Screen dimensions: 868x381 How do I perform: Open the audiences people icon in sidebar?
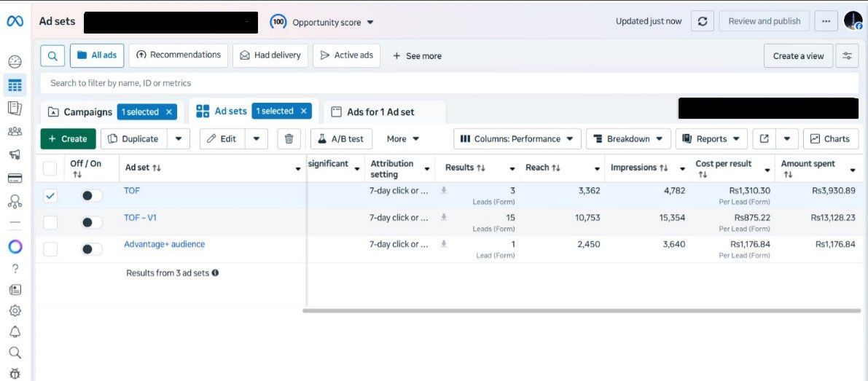[15, 132]
